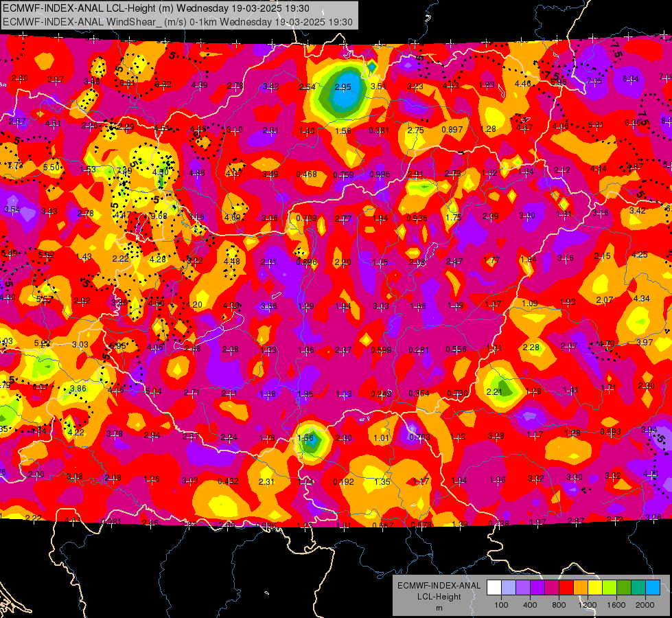Click the ECMWF-INDEX-ANAL label in the legend
The image size is (672, 618).
click(439, 586)
